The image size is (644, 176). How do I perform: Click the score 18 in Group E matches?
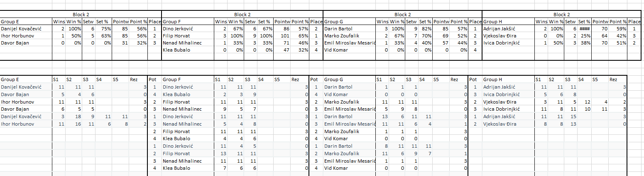tap(77, 117)
